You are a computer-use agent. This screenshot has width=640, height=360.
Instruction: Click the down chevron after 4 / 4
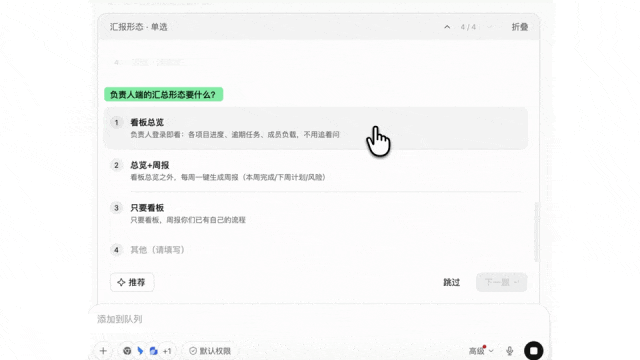tap(489, 27)
